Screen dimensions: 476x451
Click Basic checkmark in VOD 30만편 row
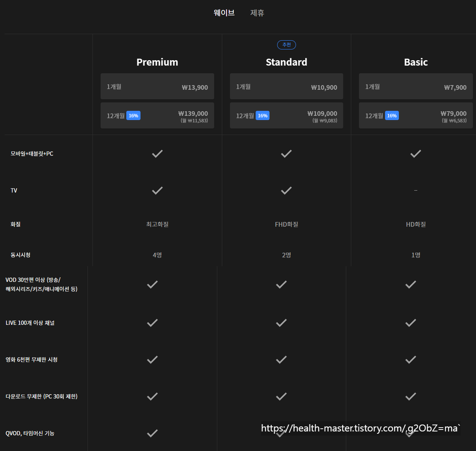pos(411,285)
